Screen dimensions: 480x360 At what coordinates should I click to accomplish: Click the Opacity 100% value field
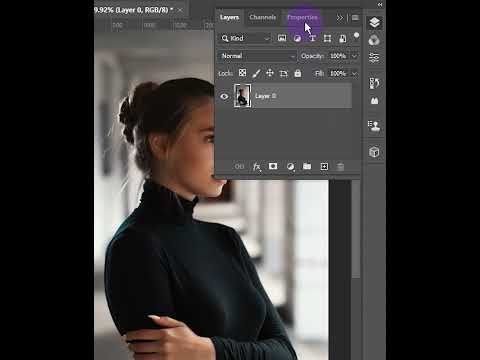point(338,56)
